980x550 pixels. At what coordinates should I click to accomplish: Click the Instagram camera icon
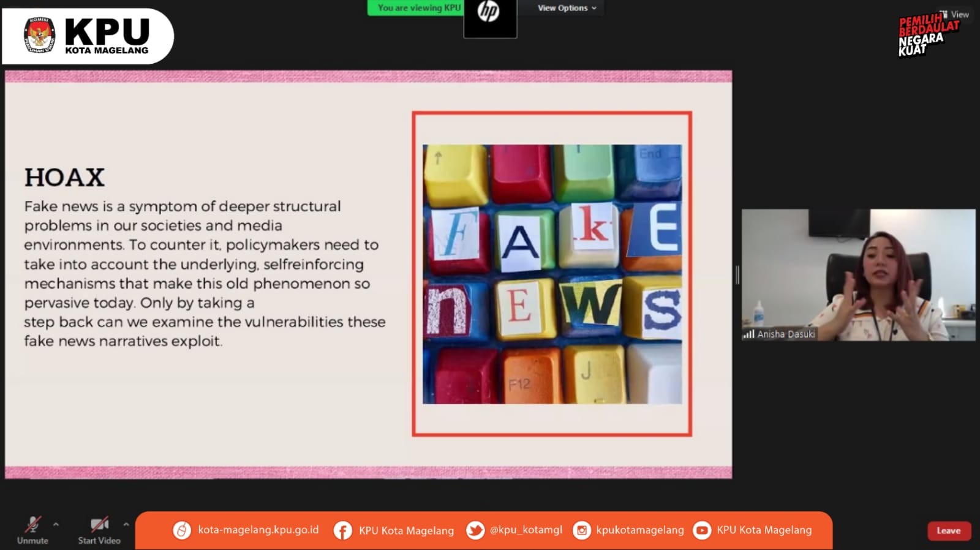581,530
